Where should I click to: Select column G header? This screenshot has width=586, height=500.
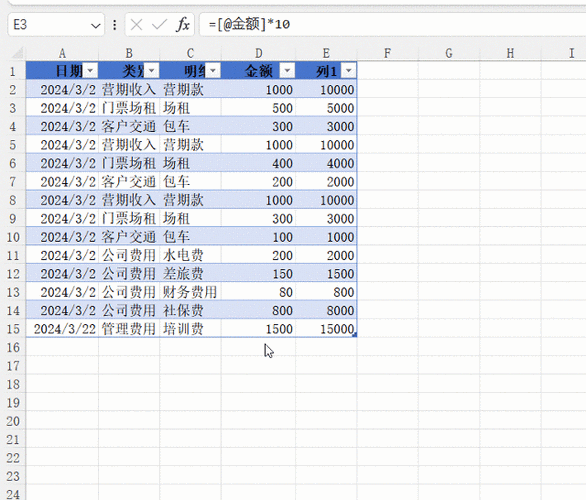coord(449,53)
